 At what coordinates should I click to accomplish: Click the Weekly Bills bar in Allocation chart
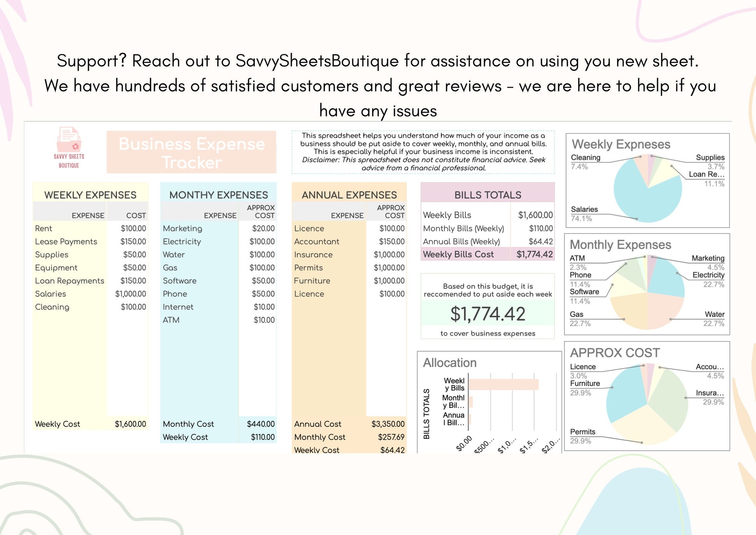coord(503,384)
